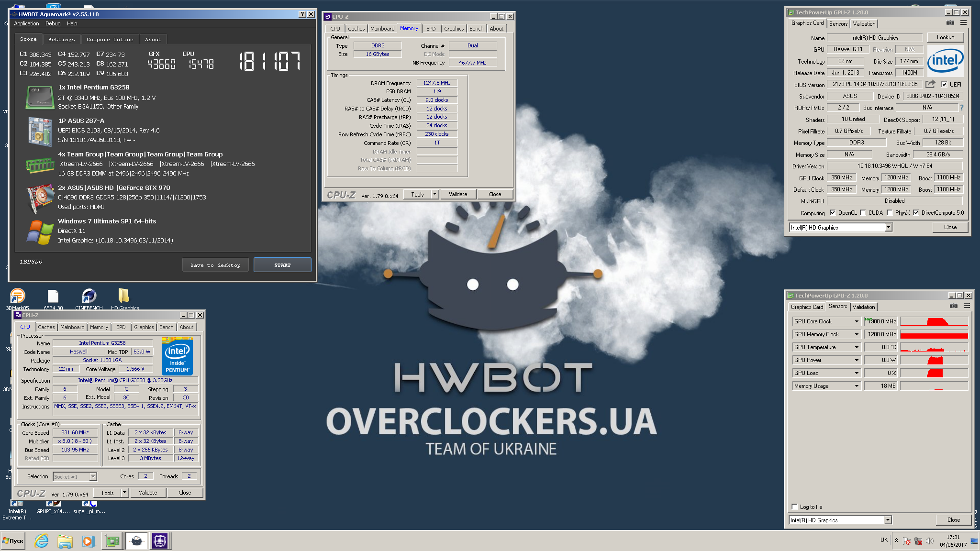Click BIOS export share icon in GPU-Z

[x=930, y=84]
